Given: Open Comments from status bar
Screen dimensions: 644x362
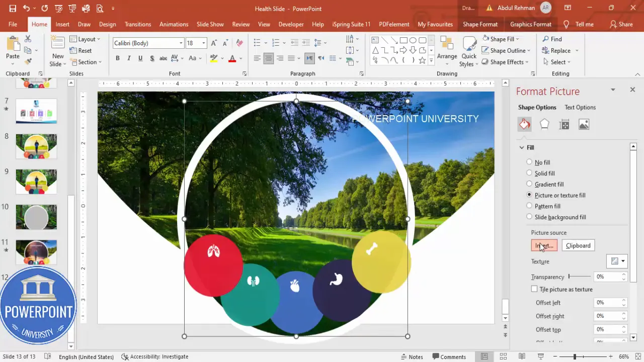Looking at the screenshot, I should pos(449,357).
